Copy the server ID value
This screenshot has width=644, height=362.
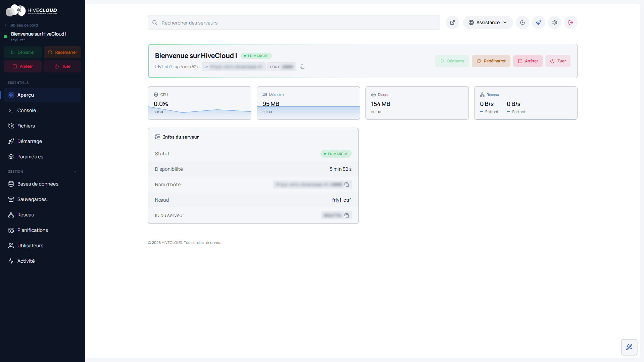347,215
